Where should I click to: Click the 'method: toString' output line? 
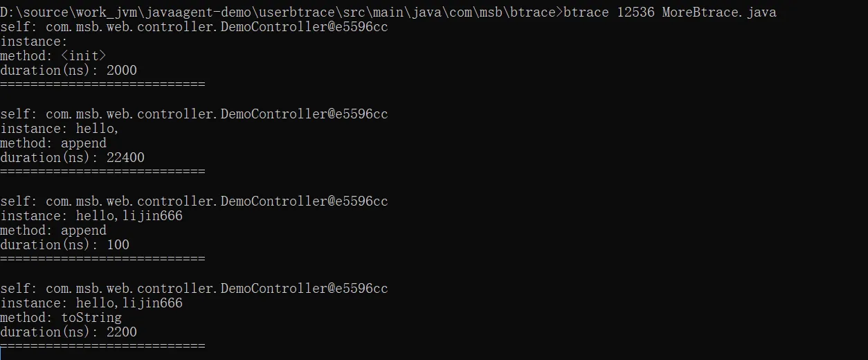[x=61, y=318]
